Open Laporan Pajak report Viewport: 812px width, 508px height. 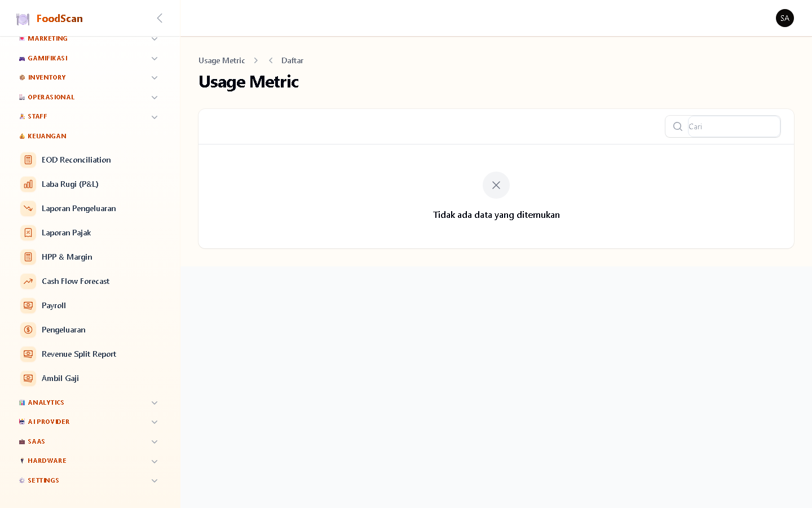tap(90, 233)
